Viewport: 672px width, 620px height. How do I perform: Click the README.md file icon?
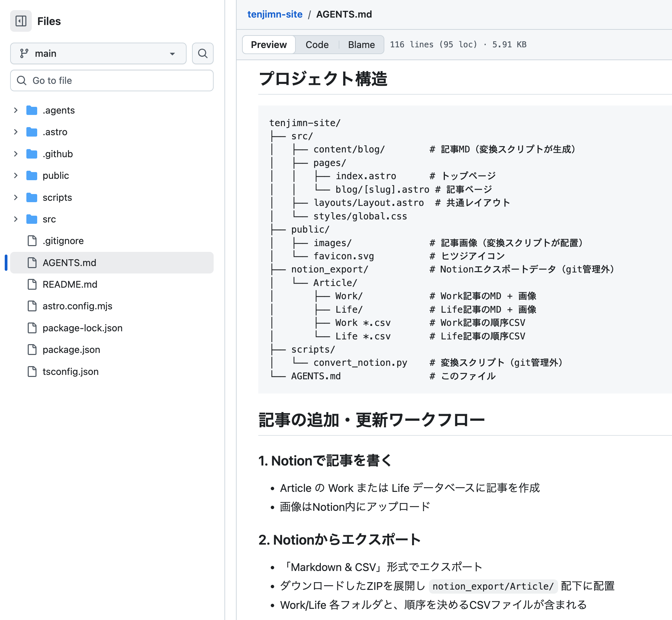tap(32, 284)
